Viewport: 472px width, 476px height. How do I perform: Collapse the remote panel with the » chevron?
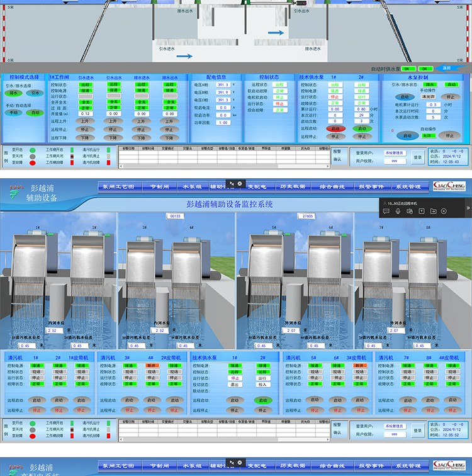point(468,208)
